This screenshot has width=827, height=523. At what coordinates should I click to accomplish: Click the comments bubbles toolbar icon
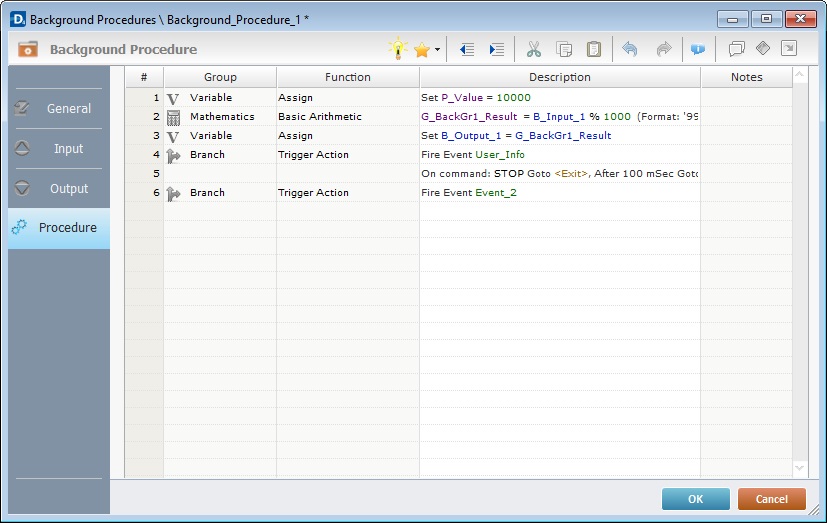coord(736,49)
